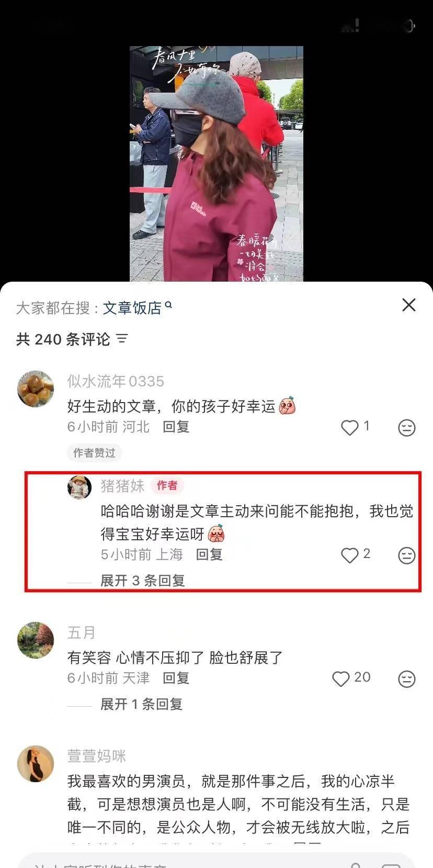Tap the search term 文章饭店
This screenshot has height=868, width=433.
132,308
